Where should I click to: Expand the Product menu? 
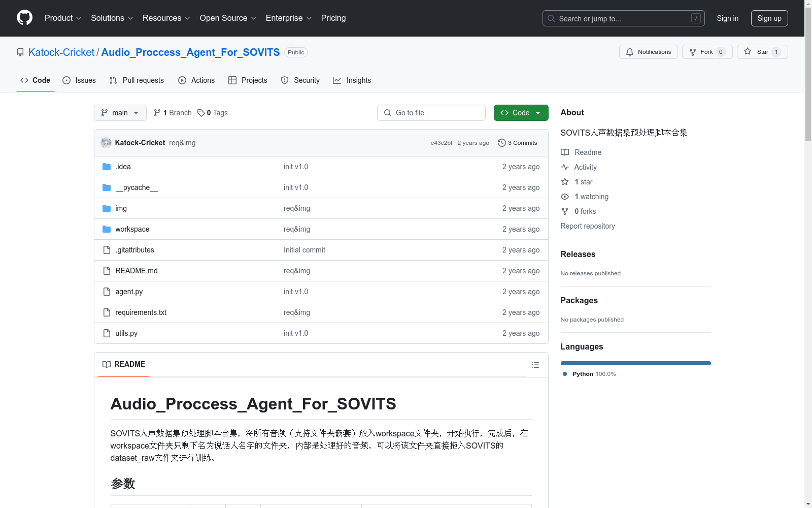pos(63,18)
